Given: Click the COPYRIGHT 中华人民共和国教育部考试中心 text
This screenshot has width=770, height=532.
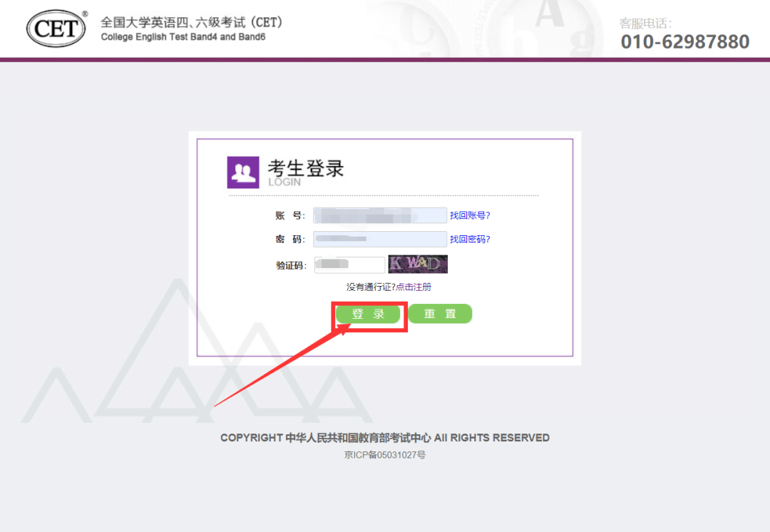Looking at the screenshot, I should click(326, 438).
